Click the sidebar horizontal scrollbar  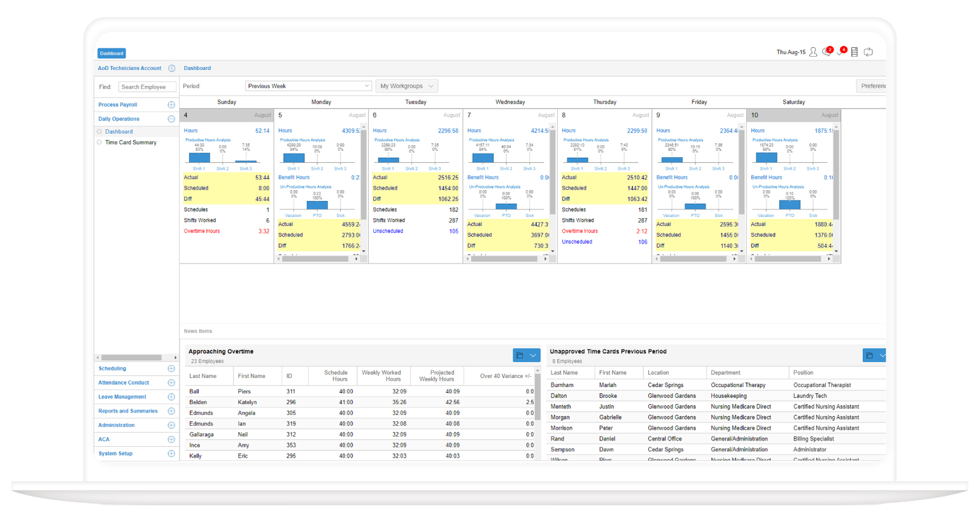(131, 358)
